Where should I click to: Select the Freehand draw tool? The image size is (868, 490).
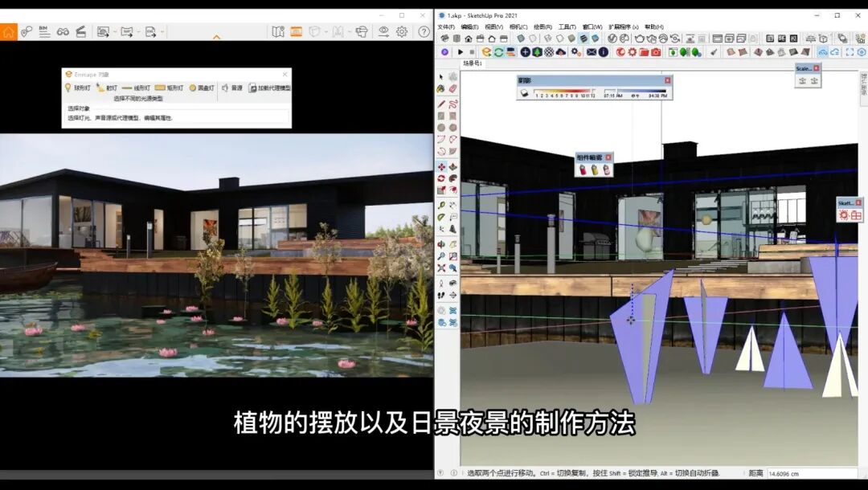[x=452, y=104]
